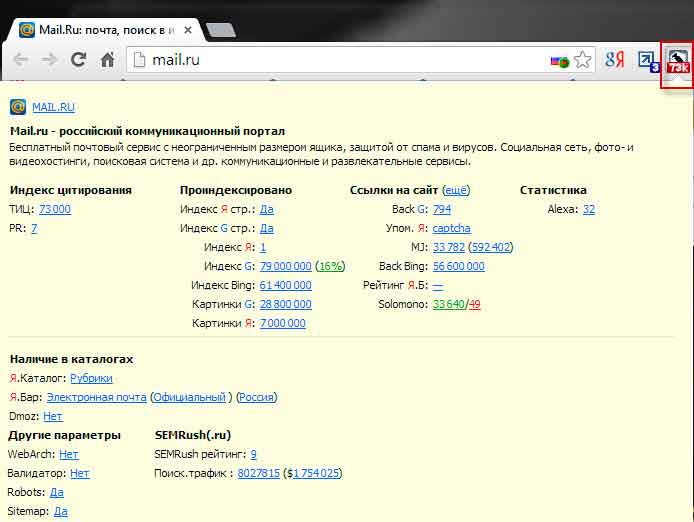Open Back G value 794

pos(442,209)
